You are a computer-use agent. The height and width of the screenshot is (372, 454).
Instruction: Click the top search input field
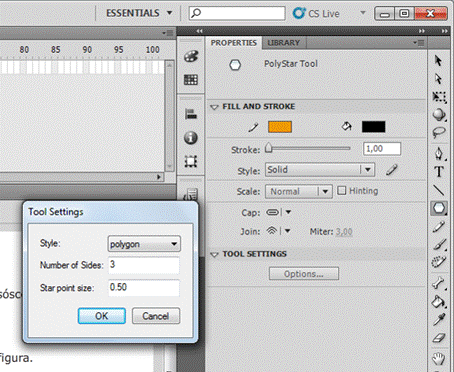click(x=237, y=13)
